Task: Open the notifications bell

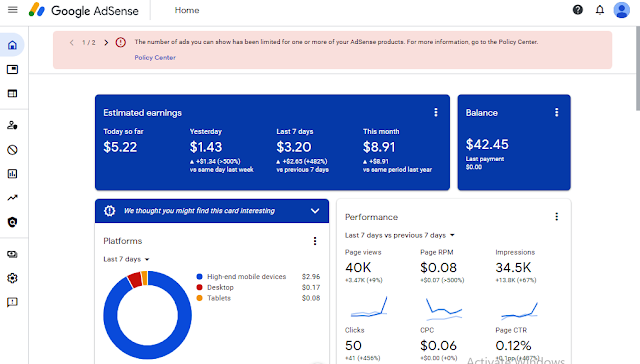Action: point(600,10)
